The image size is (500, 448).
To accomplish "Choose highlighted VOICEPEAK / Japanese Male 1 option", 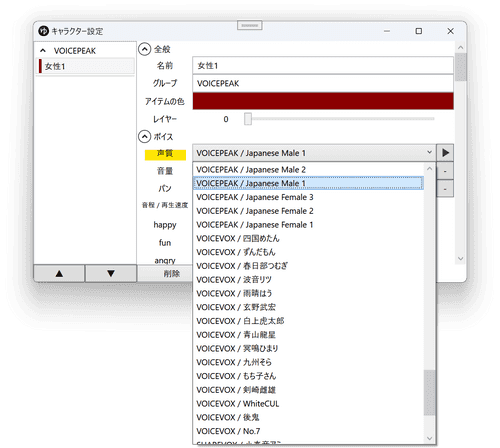I will coord(308,183).
